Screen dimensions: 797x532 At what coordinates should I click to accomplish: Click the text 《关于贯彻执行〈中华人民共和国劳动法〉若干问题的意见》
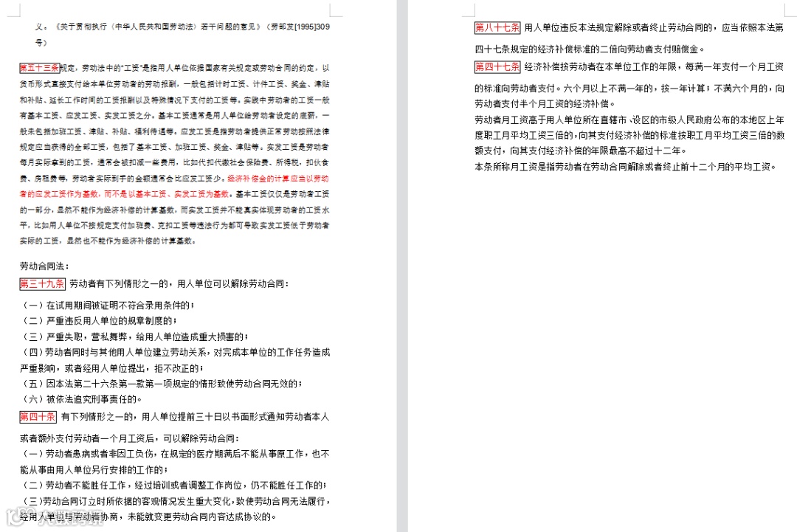tap(159, 27)
